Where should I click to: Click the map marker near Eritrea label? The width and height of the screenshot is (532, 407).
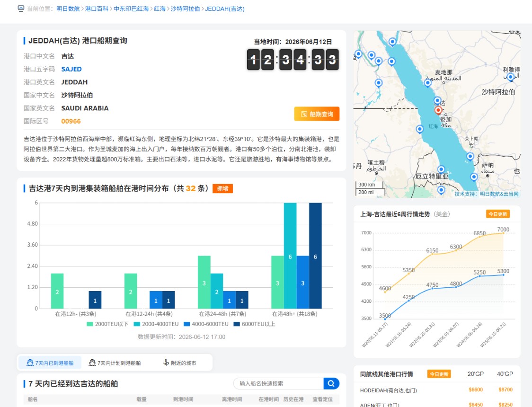coord(441,169)
